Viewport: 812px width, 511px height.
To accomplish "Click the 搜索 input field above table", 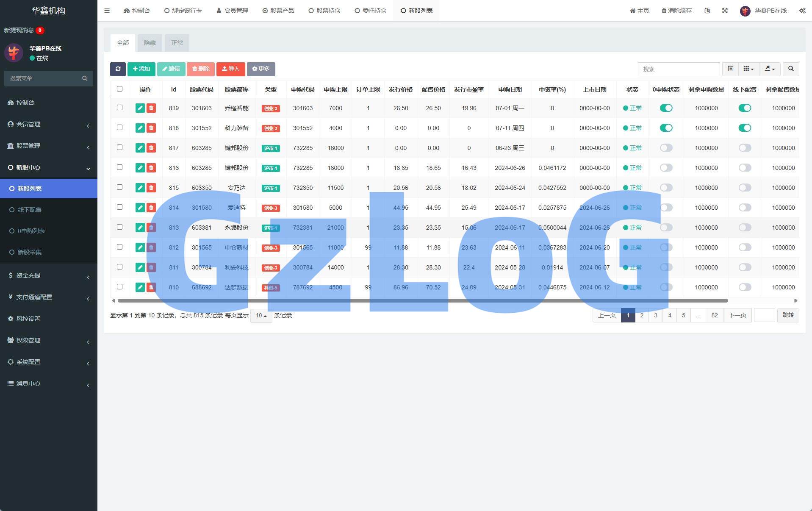I will (x=678, y=69).
